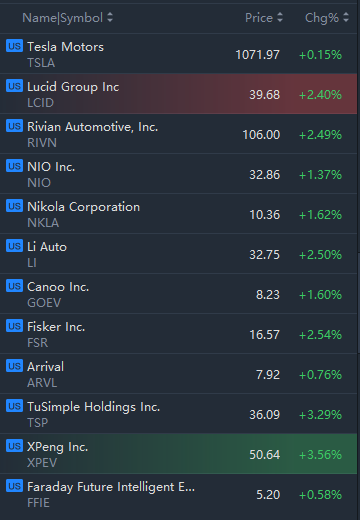Click Rivian's 106.00 price value
This screenshot has width=360, height=520.
[x=261, y=135]
